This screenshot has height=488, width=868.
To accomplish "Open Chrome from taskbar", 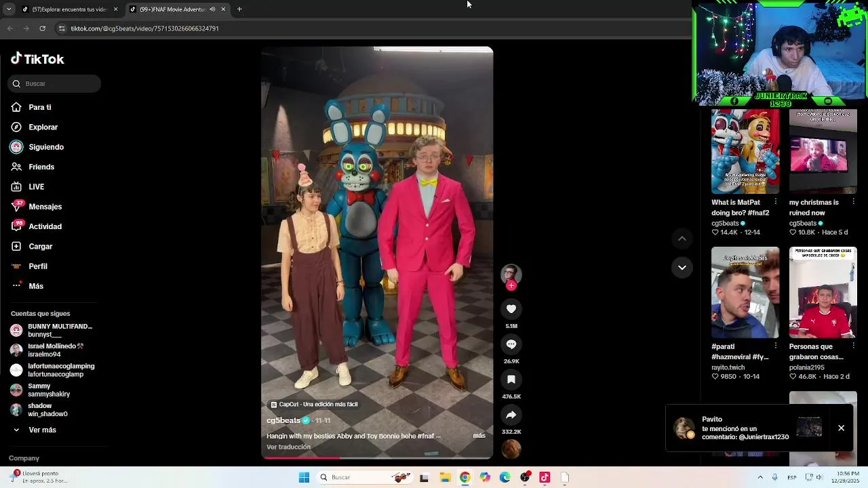I will (465, 477).
